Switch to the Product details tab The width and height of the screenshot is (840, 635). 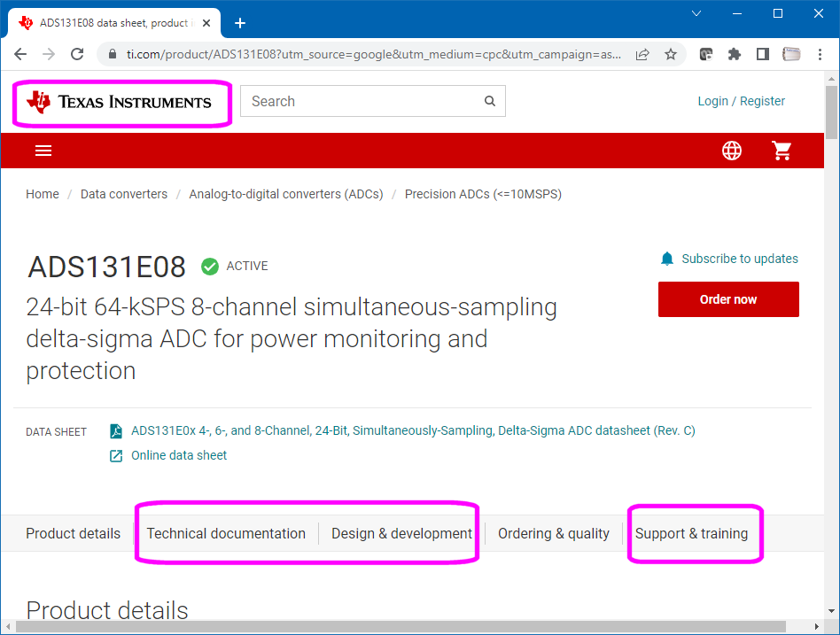(74, 534)
